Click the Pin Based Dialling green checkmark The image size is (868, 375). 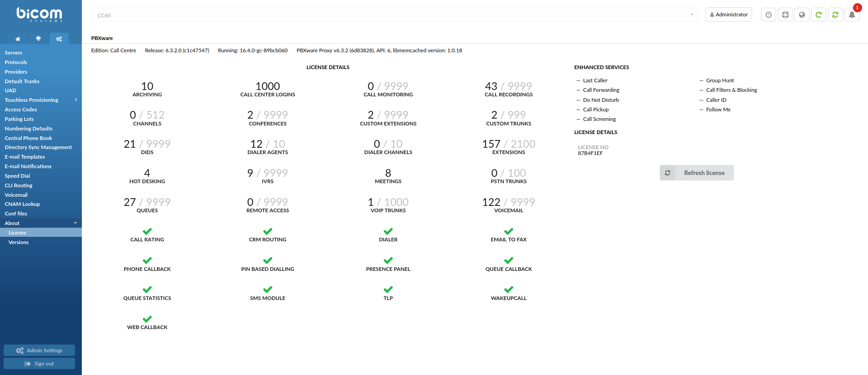268,260
